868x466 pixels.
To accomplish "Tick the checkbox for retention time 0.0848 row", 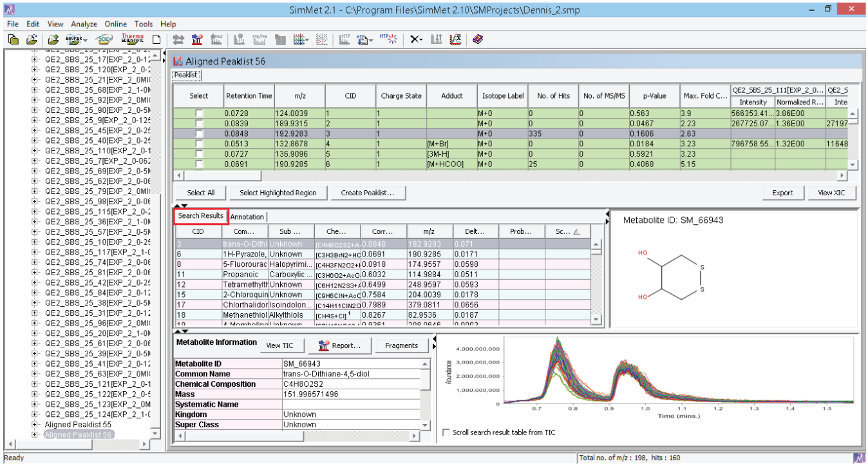I will point(199,133).
